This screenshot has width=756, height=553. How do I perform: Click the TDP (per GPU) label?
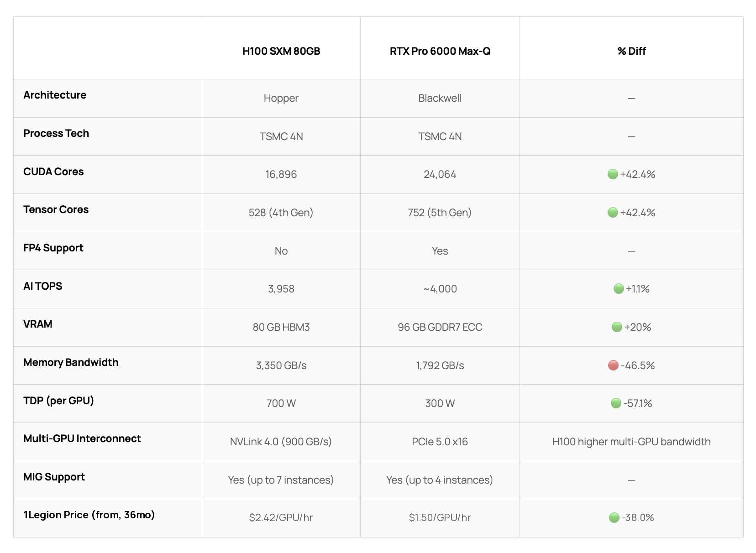click(x=58, y=401)
